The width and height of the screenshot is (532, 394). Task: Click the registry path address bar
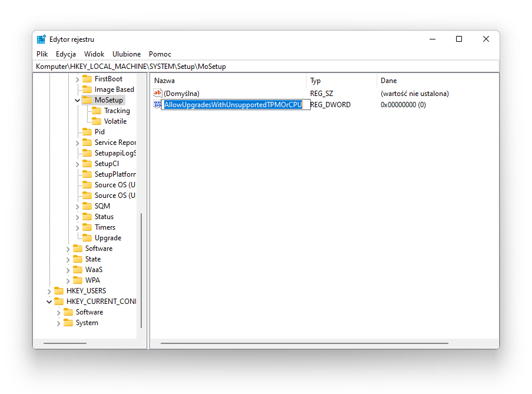(266, 66)
